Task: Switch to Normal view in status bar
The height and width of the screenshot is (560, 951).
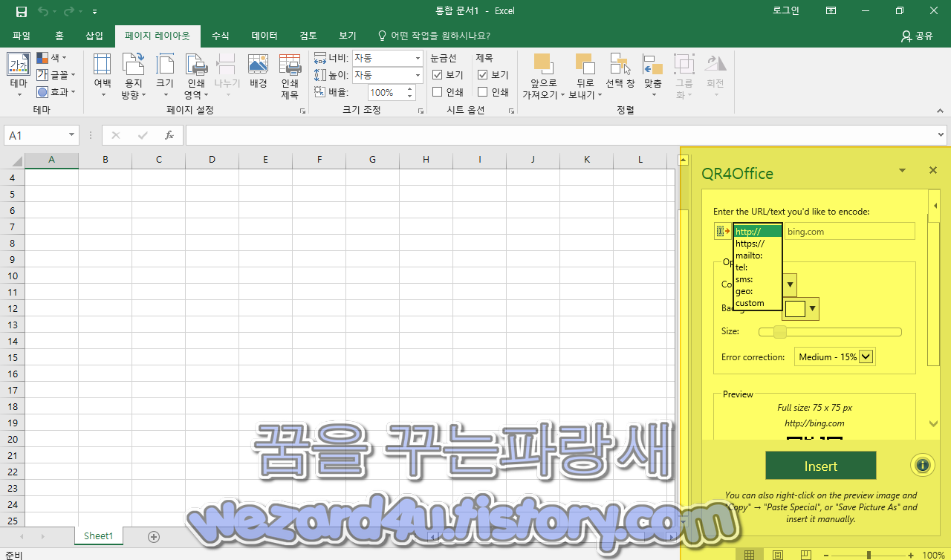Action: (749, 555)
